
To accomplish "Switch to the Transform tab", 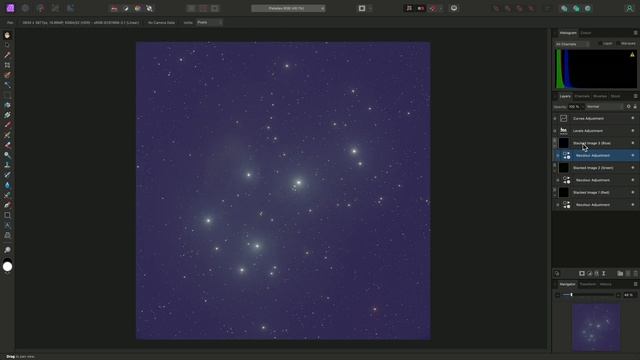I will coord(588,284).
